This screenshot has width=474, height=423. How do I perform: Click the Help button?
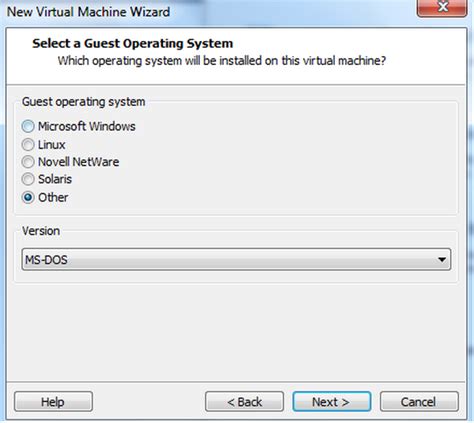pyautogui.click(x=53, y=402)
